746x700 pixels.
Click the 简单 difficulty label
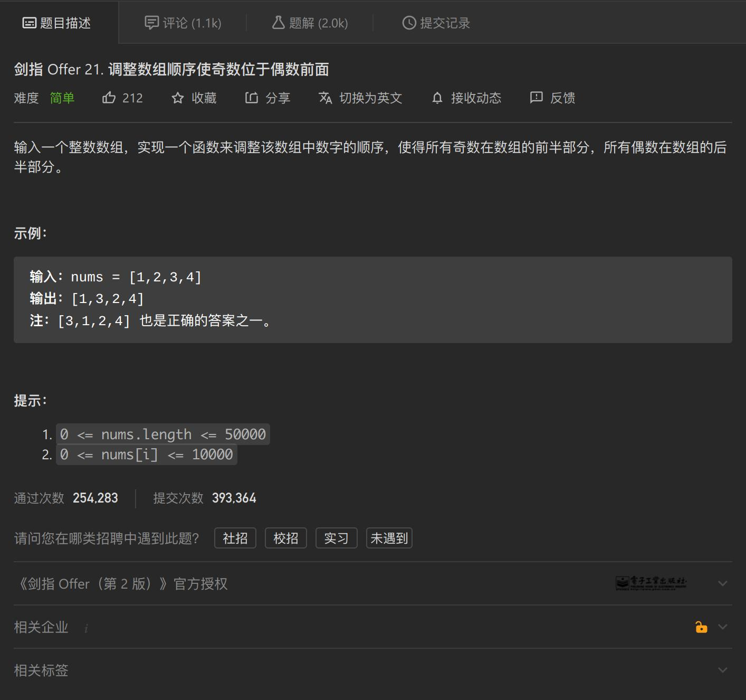tap(62, 98)
